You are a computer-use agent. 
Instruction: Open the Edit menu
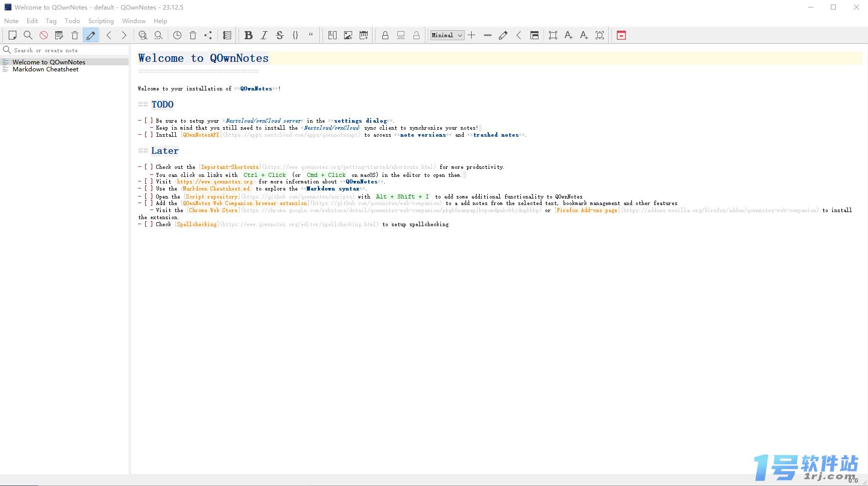(x=32, y=21)
